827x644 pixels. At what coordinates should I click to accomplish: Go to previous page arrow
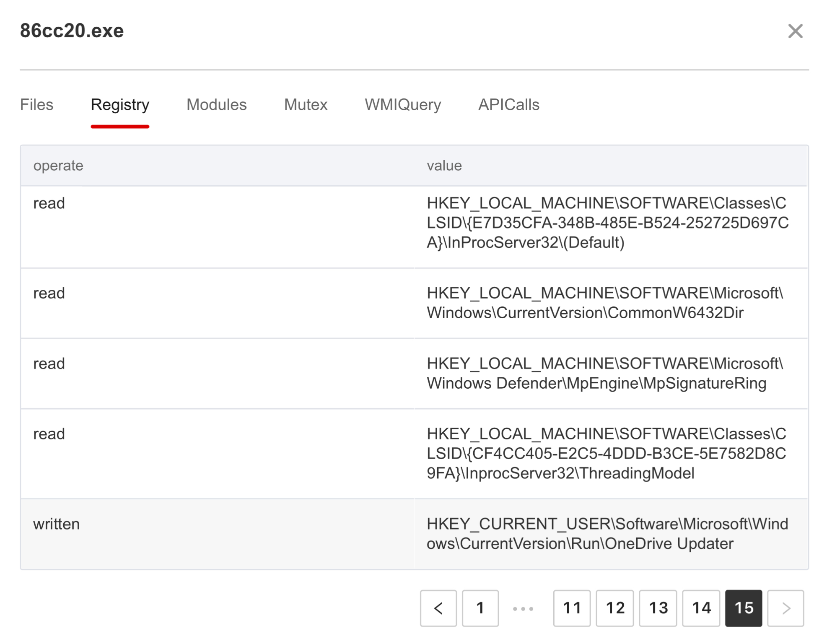[438, 608]
